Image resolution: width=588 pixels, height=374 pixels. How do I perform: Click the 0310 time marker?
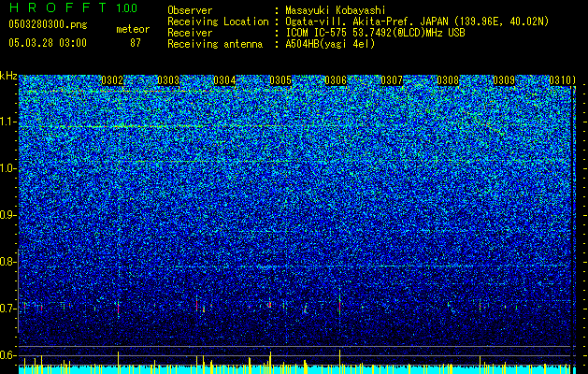pyautogui.click(x=560, y=80)
